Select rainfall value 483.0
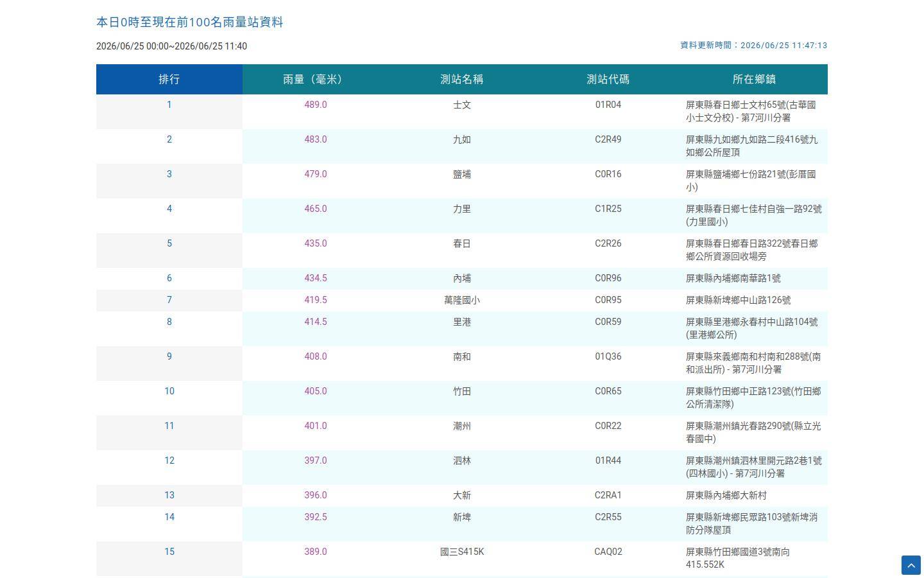Screen dimensions: 924x578 click(x=316, y=139)
